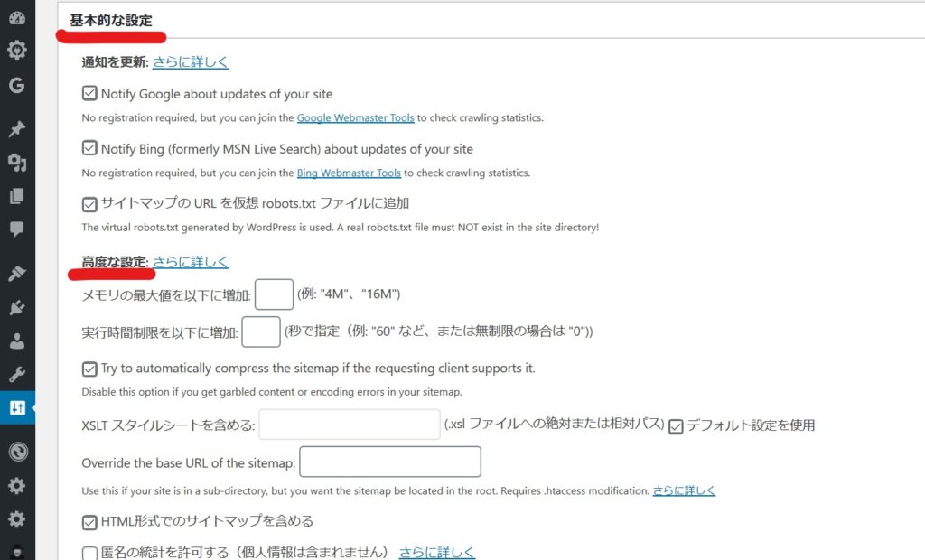Open さらに詳しく link next to 通知を更新
The image size is (925, 560).
click(191, 62)
